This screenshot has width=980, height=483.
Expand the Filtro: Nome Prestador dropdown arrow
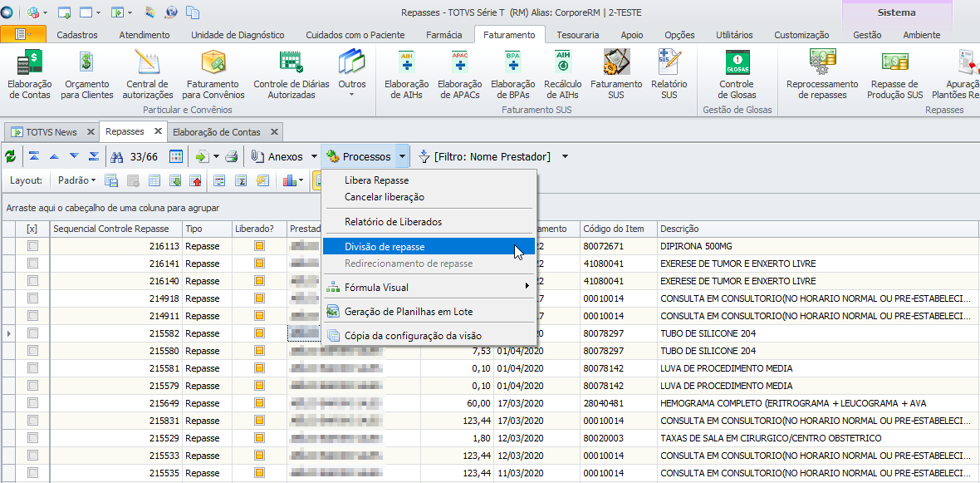565,156
